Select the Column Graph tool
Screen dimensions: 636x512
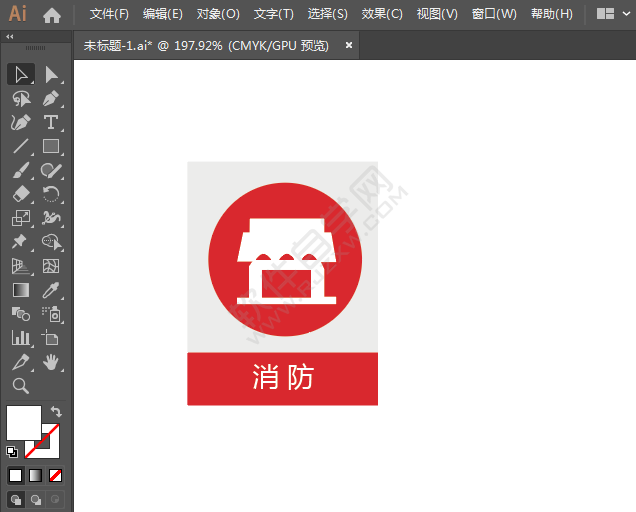21,338
